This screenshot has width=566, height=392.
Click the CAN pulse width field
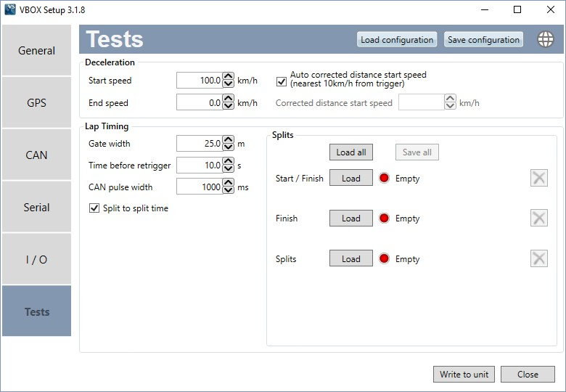tap(200, 187)
